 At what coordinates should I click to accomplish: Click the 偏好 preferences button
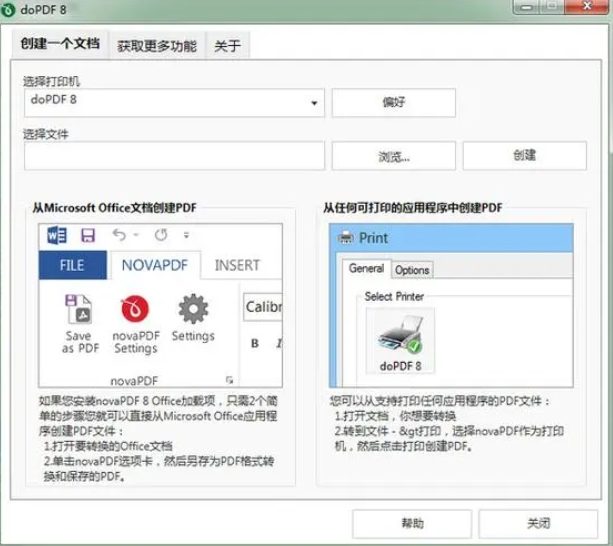[394, 103]
